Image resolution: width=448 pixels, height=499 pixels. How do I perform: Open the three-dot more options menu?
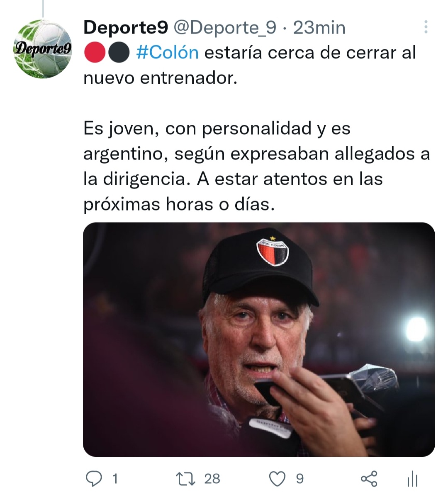click(x=426, y=27)
